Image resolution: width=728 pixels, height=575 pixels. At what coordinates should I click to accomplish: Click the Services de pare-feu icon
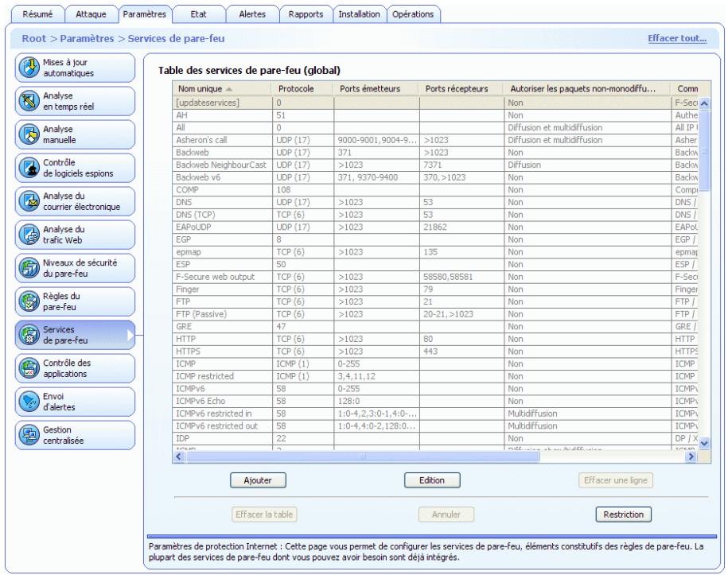click(29, 335)
